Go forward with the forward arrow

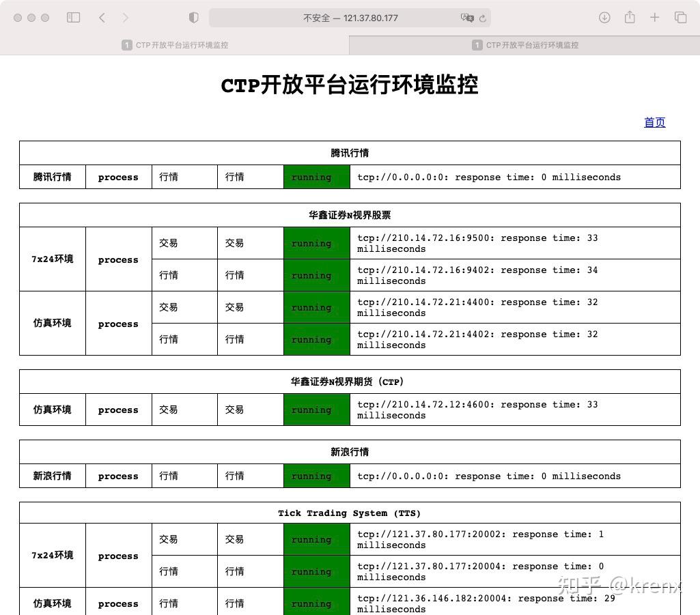click(x=126, y=18)
